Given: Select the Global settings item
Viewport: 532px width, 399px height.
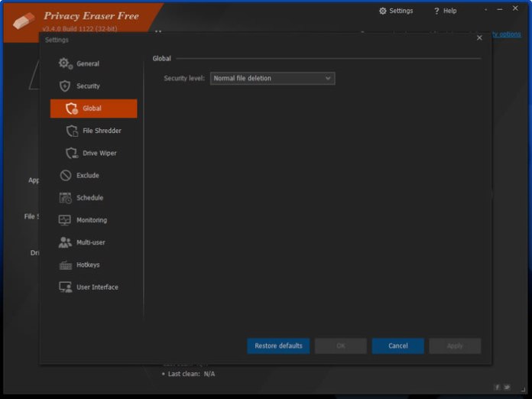Looking at the screenshot, I should pyautogui.click(x=94, y=109).
